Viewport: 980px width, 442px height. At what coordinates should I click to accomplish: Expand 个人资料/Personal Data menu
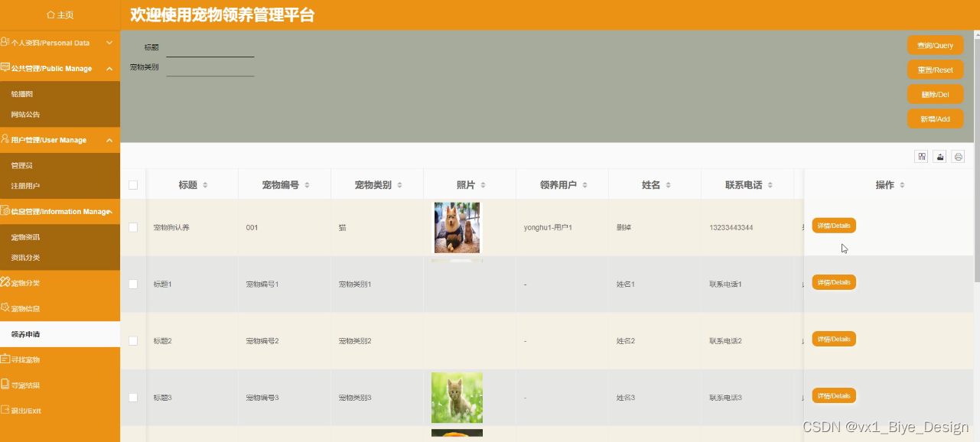pyautogui.click(x=60, y=43)
